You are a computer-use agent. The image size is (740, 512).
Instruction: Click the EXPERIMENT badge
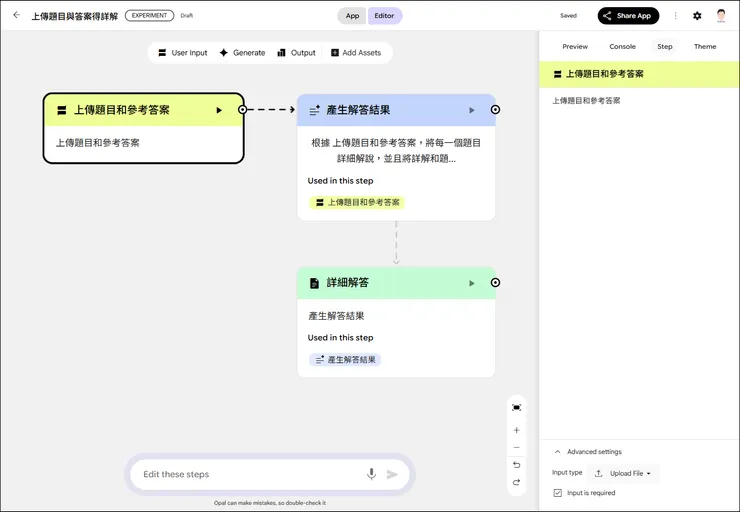tap(149, 16)
